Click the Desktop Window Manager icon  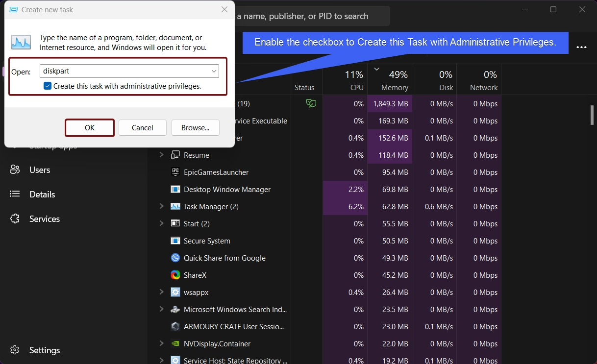175,190
